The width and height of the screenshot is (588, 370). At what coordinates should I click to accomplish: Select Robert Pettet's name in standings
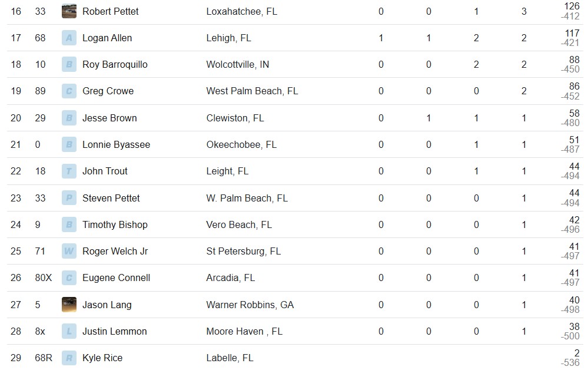pyautogui.click(x=110, y=11)
